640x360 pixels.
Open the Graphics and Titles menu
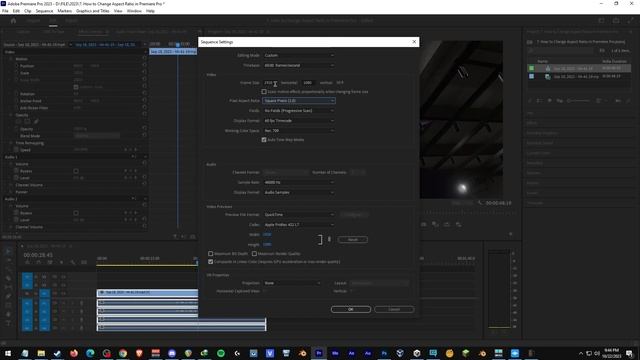[x=93, y=11]
